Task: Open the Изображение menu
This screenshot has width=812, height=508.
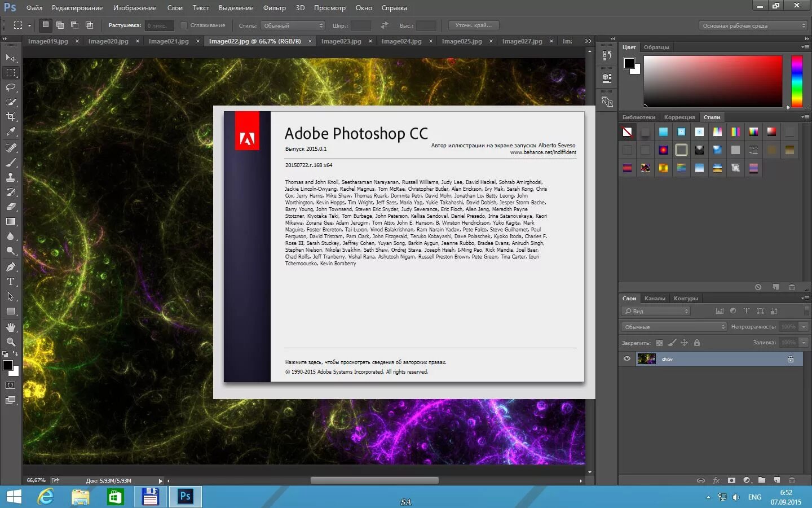Action: tap(135, 8)
